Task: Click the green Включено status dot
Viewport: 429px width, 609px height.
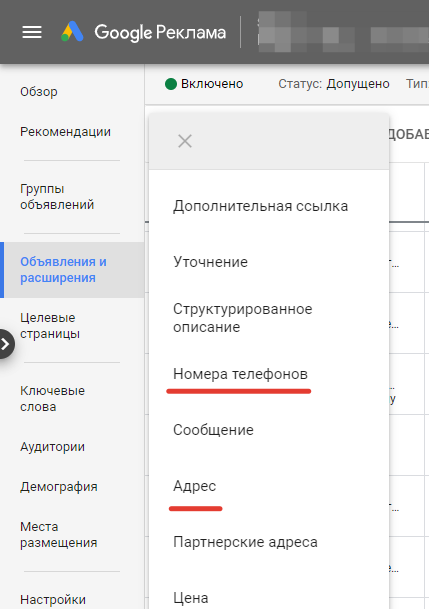Action: 171,84
